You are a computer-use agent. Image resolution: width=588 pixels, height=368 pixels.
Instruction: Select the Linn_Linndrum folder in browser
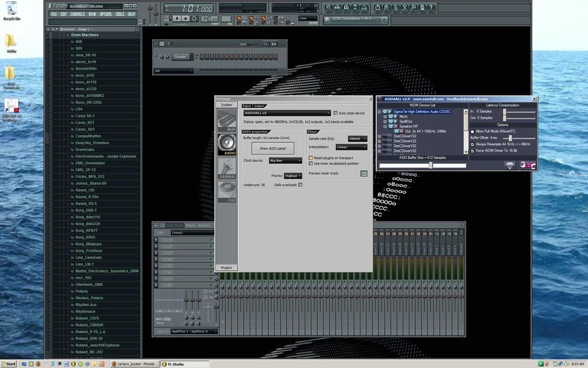click(88, 258)
